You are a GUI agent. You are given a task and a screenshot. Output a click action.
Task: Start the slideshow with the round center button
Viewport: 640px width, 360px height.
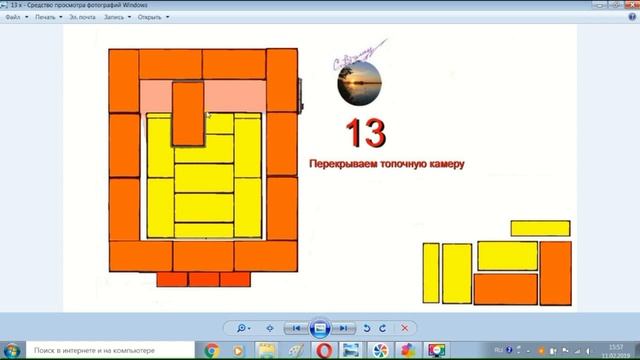click(320, 328)
